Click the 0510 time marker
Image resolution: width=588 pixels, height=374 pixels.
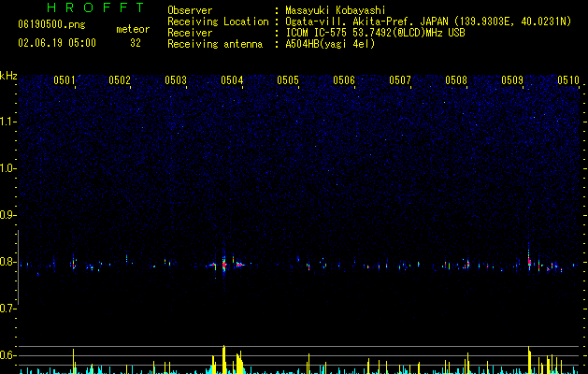[568, 80]
